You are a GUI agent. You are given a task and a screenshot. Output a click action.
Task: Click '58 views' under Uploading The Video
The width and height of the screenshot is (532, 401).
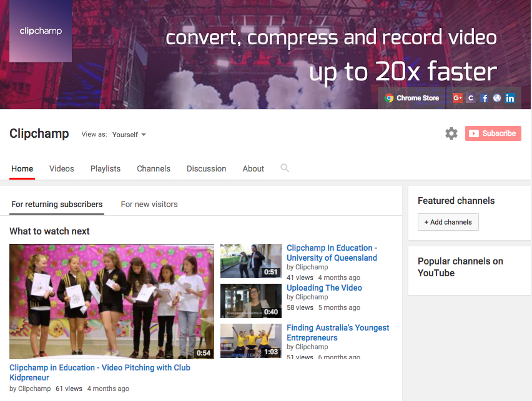tap(300, 307)
